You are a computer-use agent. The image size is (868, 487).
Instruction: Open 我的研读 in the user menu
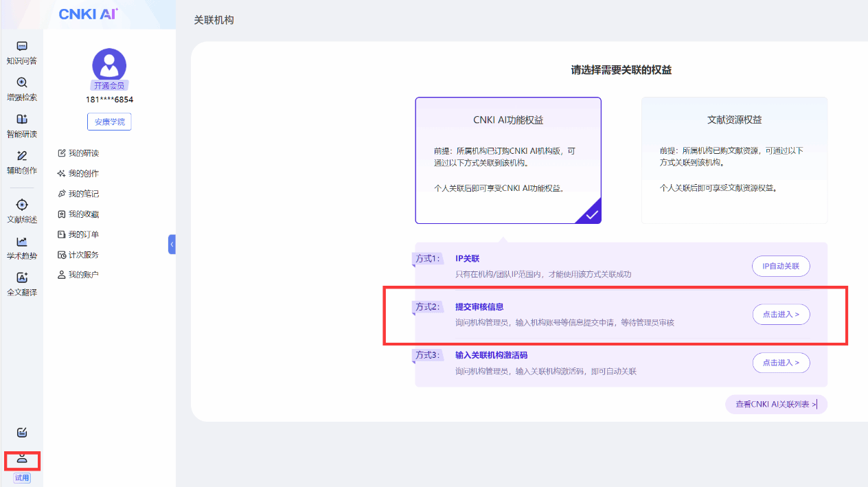pyautogui.click(x=83, y=153)
